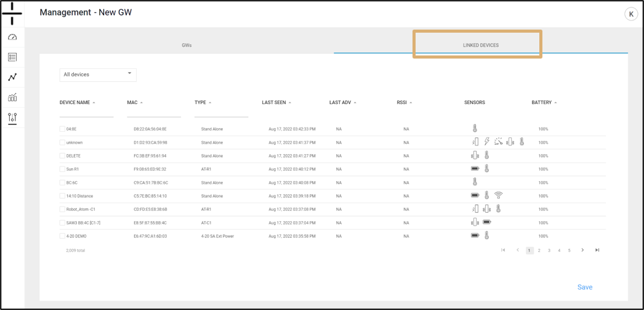Image resolution: width=644 pixels, height=310 pixels.
Task: Open the dashboard gauge icon in sidebar
Action: tap(12, 37)
